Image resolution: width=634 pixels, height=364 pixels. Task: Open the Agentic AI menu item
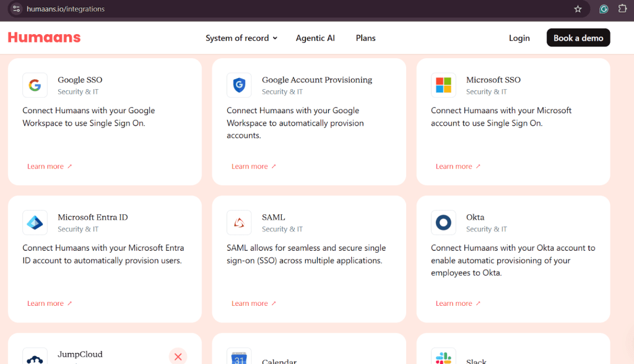pos(315,38)
